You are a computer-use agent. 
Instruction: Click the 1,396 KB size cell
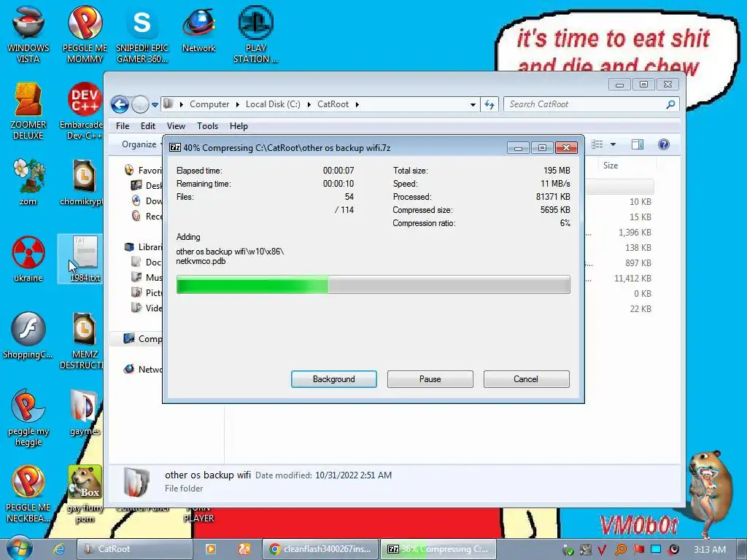[635, 233]
